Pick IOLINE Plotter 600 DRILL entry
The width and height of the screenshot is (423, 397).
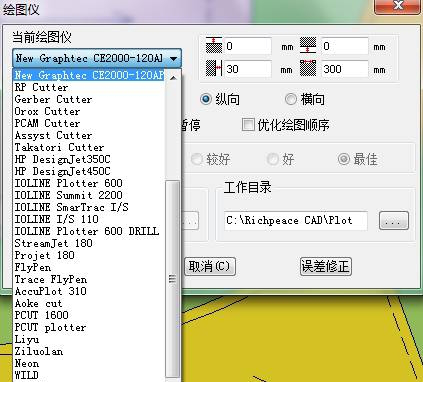87,231
